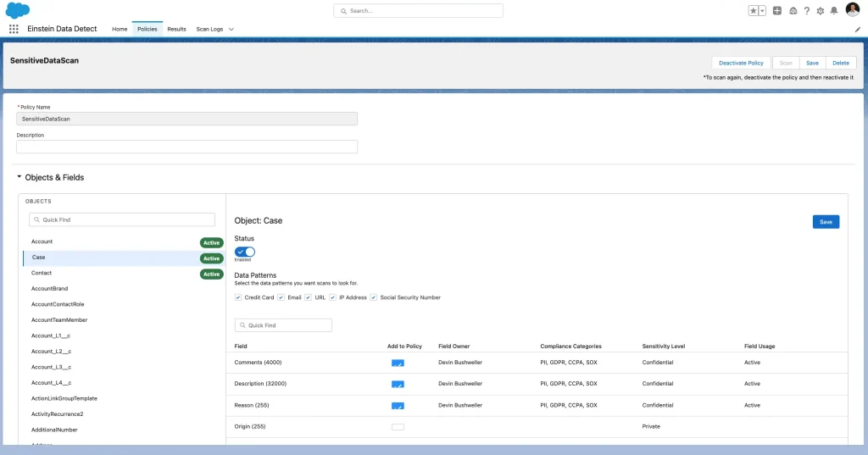Click the Origin (255) field name
868x455 pixels.
pyautogui.click(x=250, y=426)
